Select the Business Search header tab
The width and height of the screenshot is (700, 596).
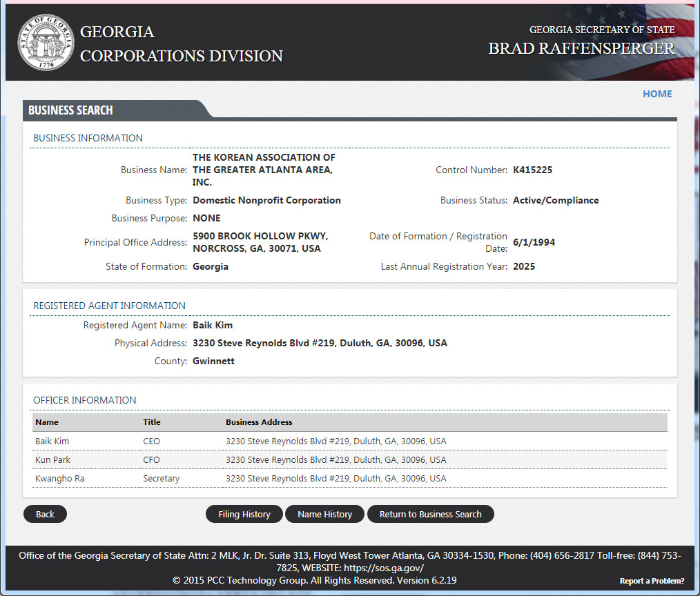point(70,110)
